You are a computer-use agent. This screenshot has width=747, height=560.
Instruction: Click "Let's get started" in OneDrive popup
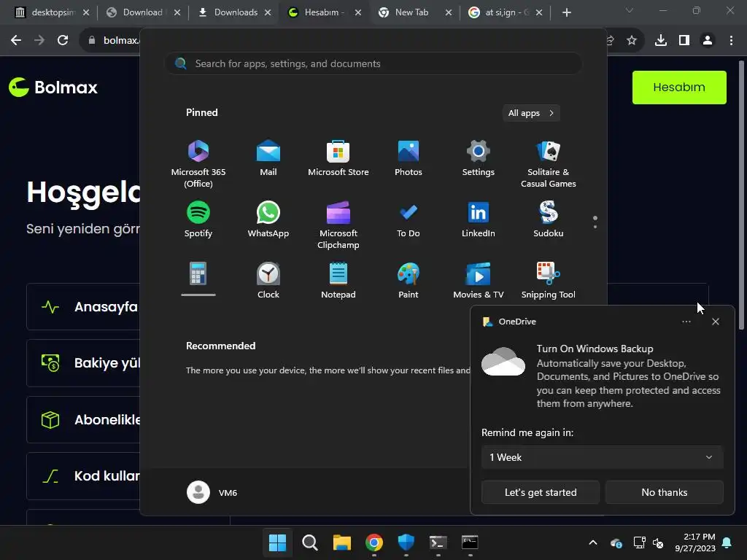[x=541, y=492]
